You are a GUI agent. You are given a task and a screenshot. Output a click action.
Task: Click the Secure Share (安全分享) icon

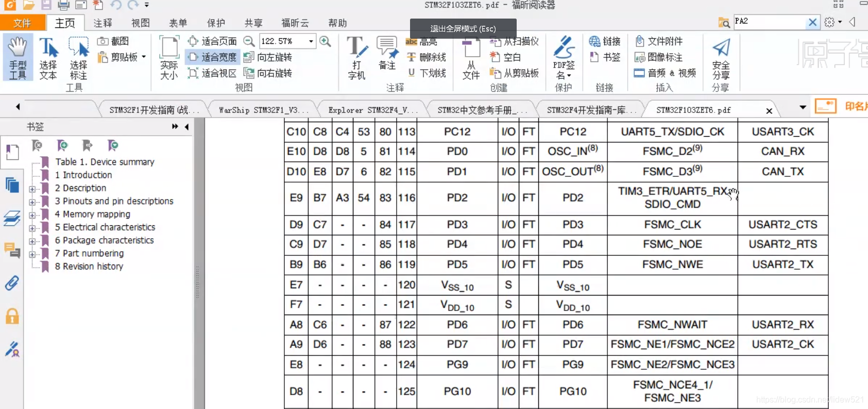[x=721, y=58]
